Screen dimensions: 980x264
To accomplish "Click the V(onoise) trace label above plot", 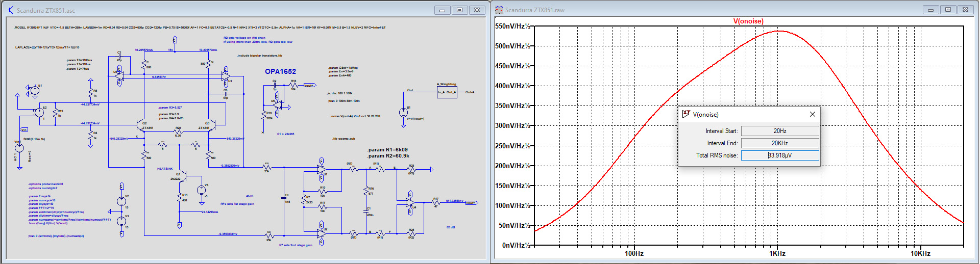I will pyautogui.click(x=748, y=21).
